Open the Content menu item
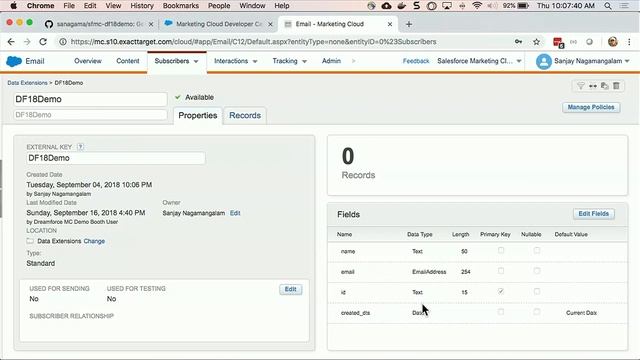This screenshot has width=640, height=360. click(x=128, y=61)
